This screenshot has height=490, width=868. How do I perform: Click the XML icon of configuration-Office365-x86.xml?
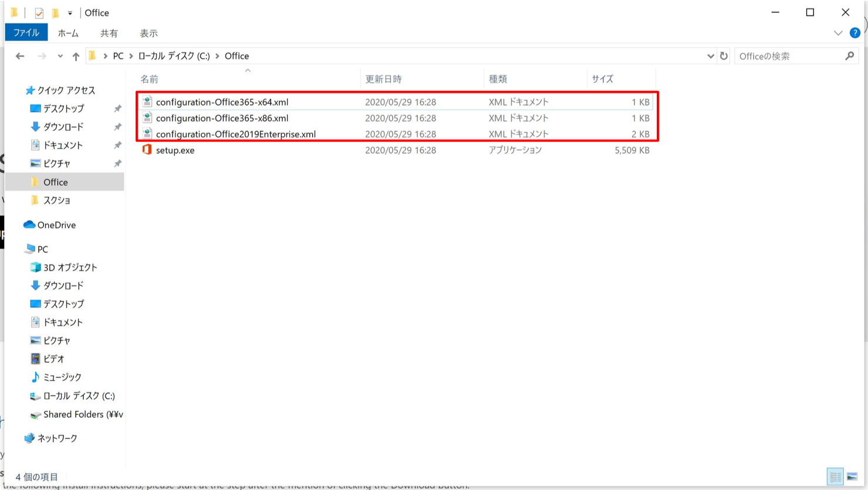(x=147, y=117)
